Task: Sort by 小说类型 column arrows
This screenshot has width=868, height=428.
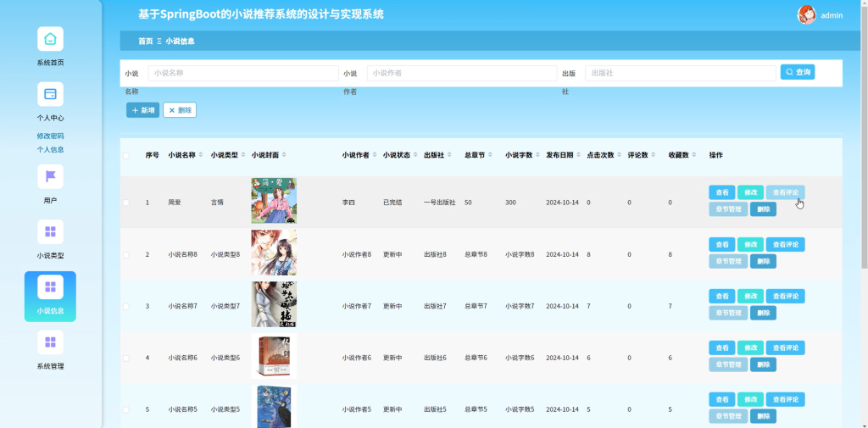Action: 243,155
